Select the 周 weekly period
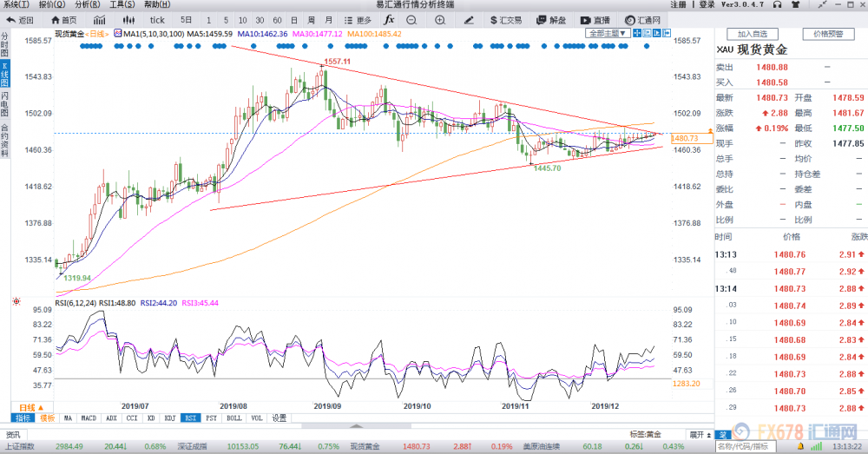The width and height of the screenshot is (868, 454). (311, 20)
